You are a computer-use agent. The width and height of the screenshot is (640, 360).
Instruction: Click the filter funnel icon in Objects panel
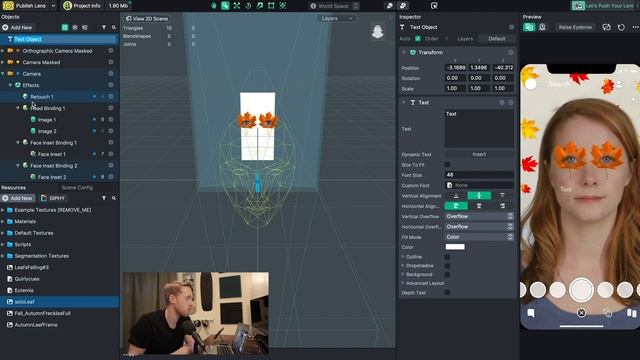104,27
